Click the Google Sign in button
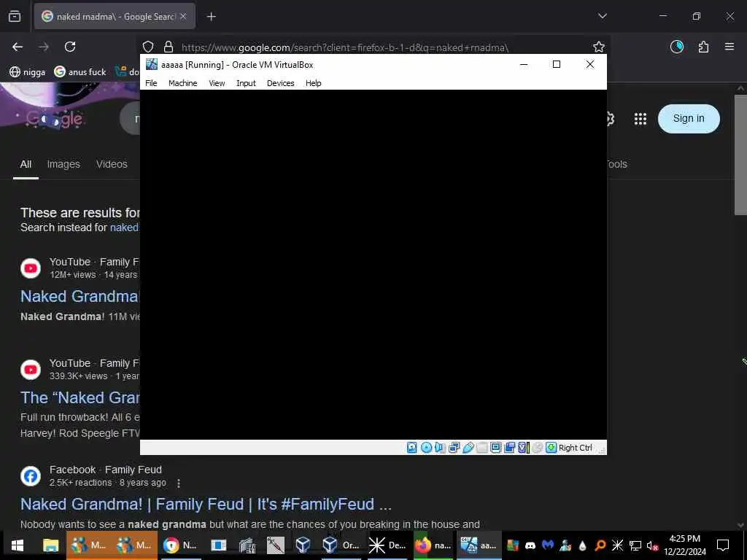747x560 pixels. 689,119
